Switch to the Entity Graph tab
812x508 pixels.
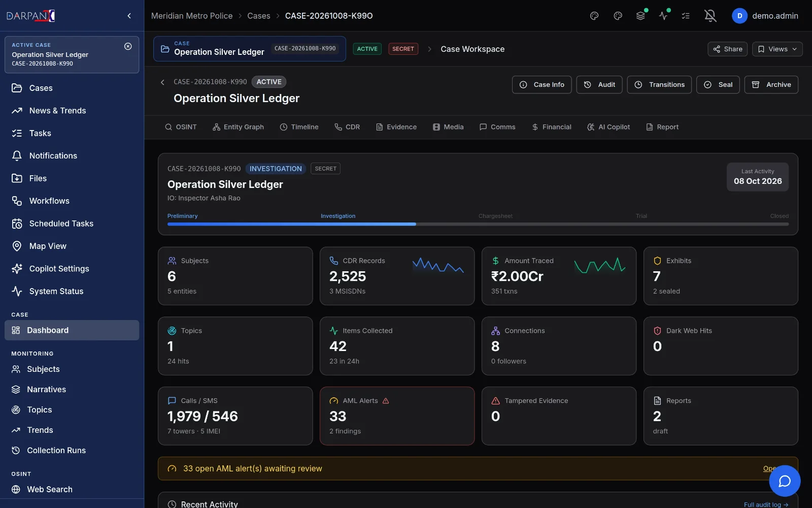[238, 127]
